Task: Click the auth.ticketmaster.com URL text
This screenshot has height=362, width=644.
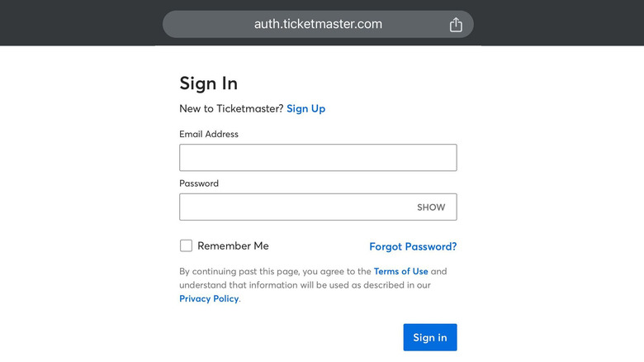Action: tap(318, 24)
